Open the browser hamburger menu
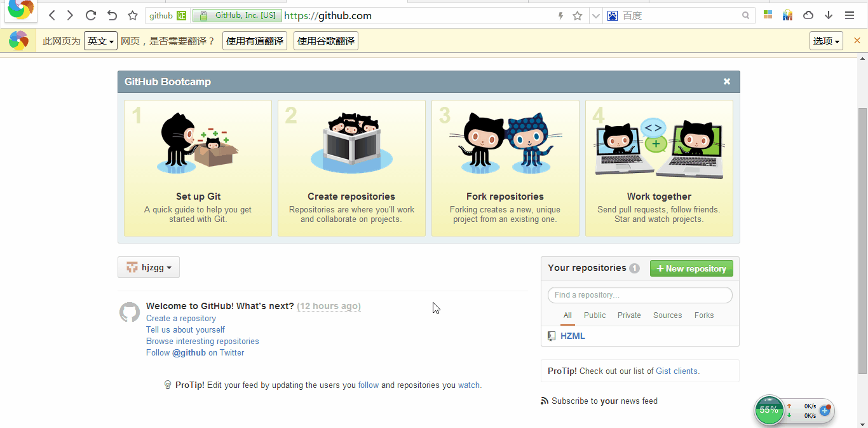Image resolution: width=868 pixels, height=428 pixels. tap(850, 15)
